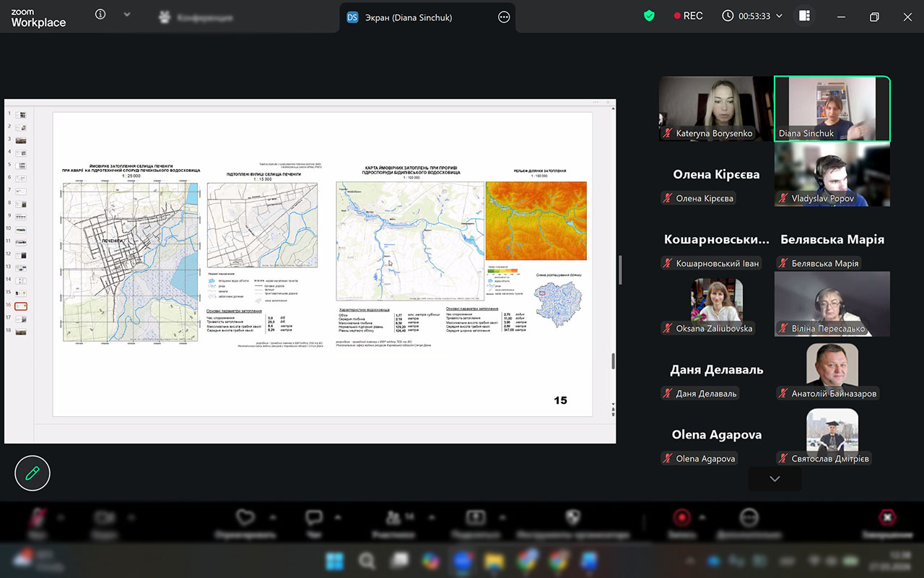Show more participants with down chevron

click(x=775, y=479)
